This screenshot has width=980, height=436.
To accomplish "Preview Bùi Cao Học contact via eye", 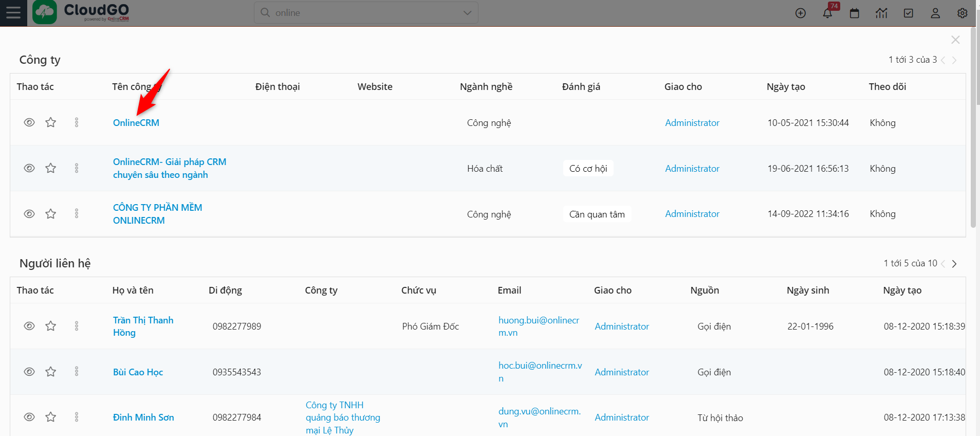I will (x=29, y=372).
